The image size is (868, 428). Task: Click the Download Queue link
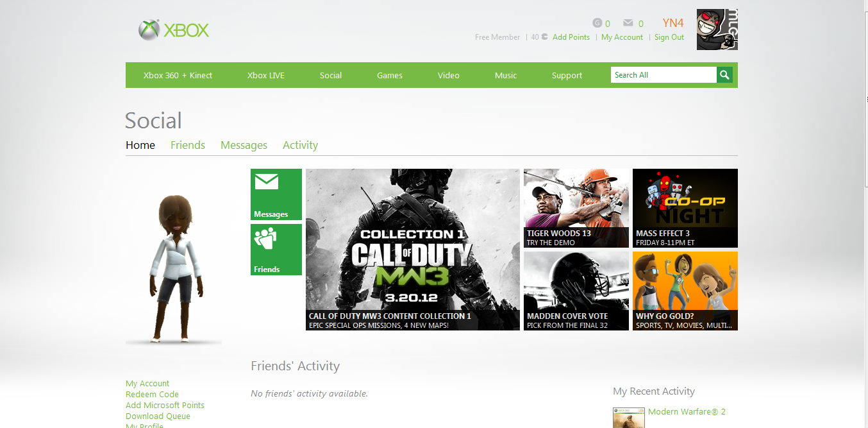(158, 416)
